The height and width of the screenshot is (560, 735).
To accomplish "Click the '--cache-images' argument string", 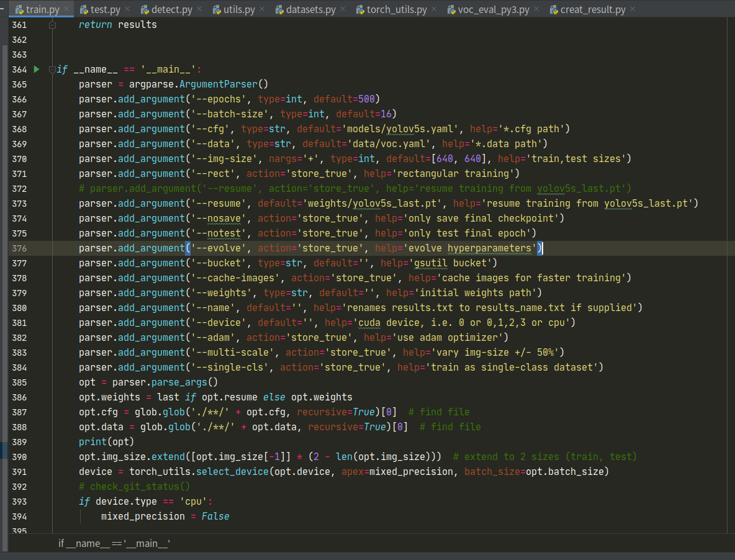I will point(236,278).
